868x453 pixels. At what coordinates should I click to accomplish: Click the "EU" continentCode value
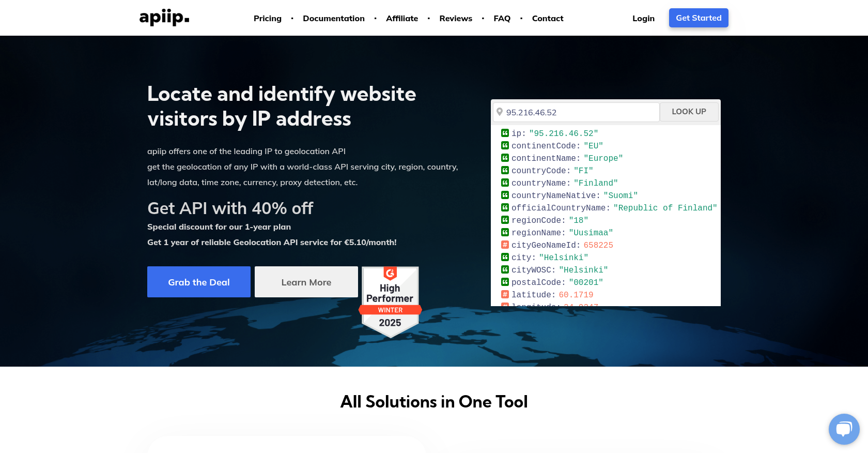click(594, 146)
